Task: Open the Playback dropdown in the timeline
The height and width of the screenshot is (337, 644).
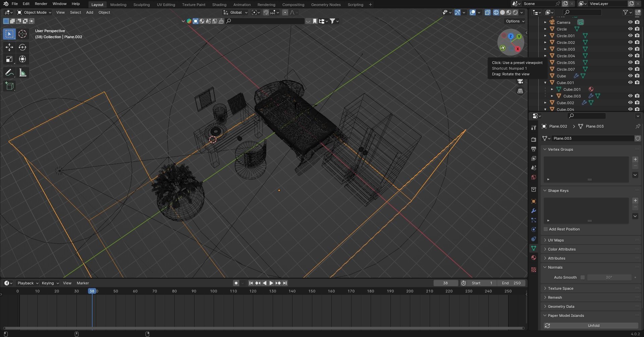Action: [x=28, y=283]
